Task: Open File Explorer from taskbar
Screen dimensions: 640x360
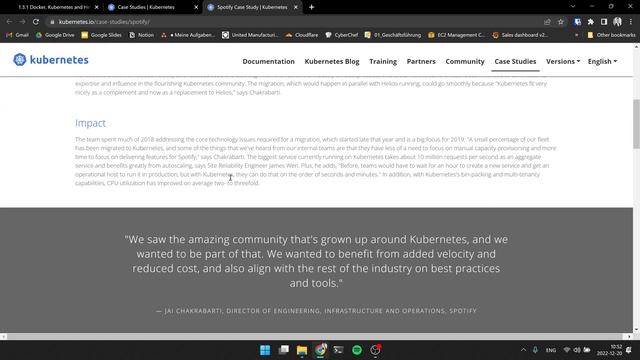Action: pos(302,350)
